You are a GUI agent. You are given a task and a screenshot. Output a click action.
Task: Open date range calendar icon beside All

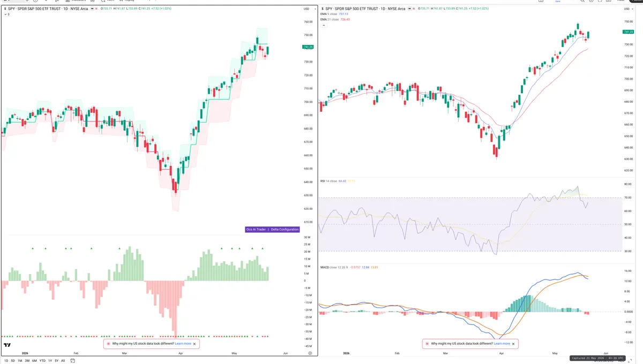click(72, 361)
